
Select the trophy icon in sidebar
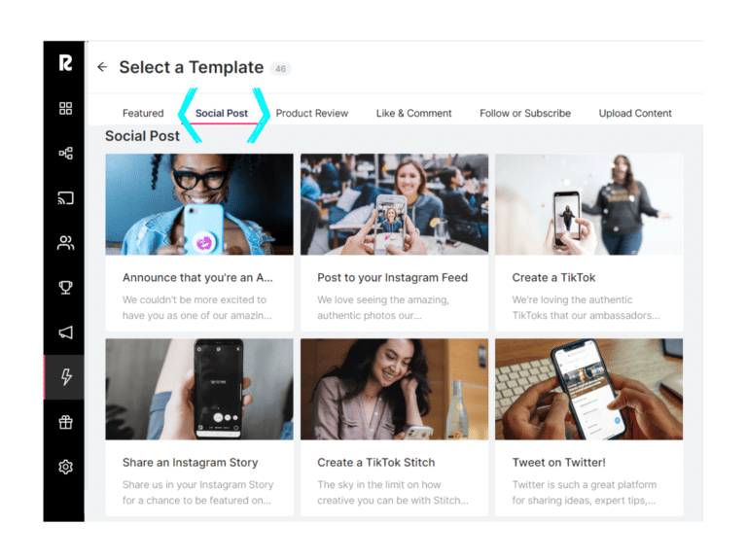[65, 288]
